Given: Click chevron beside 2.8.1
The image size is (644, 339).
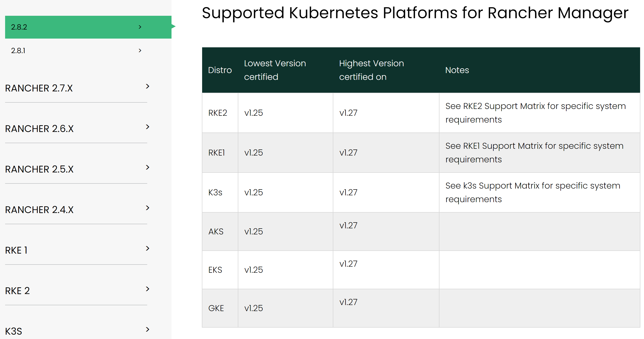Looking at the screenshot, I should point(140,50).
